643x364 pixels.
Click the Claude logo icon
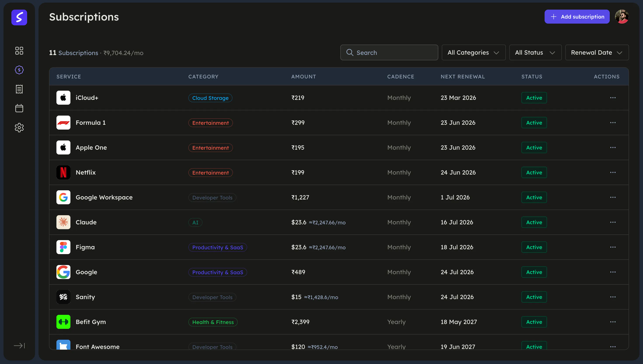63,222
